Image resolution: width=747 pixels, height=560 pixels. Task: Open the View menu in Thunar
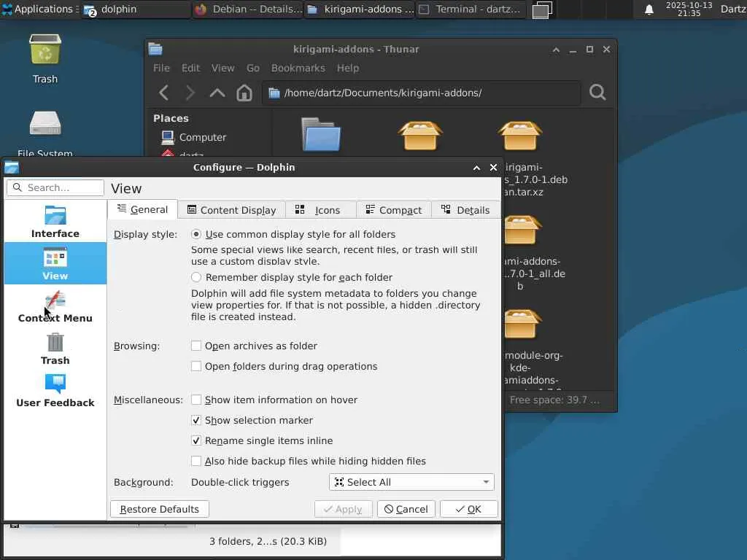pos(223,68)
